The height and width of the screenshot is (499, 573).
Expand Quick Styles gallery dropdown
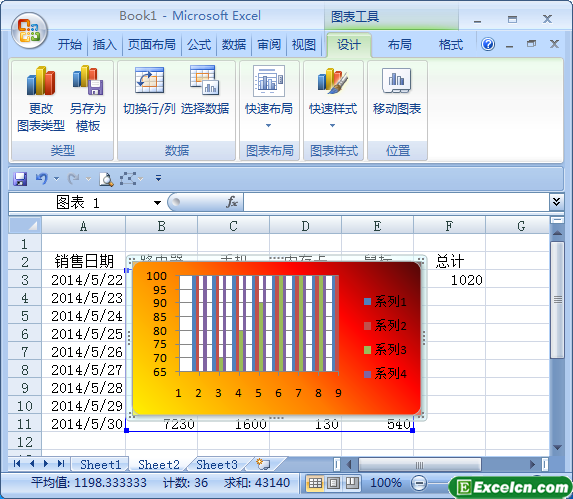(x=333, y=125)
